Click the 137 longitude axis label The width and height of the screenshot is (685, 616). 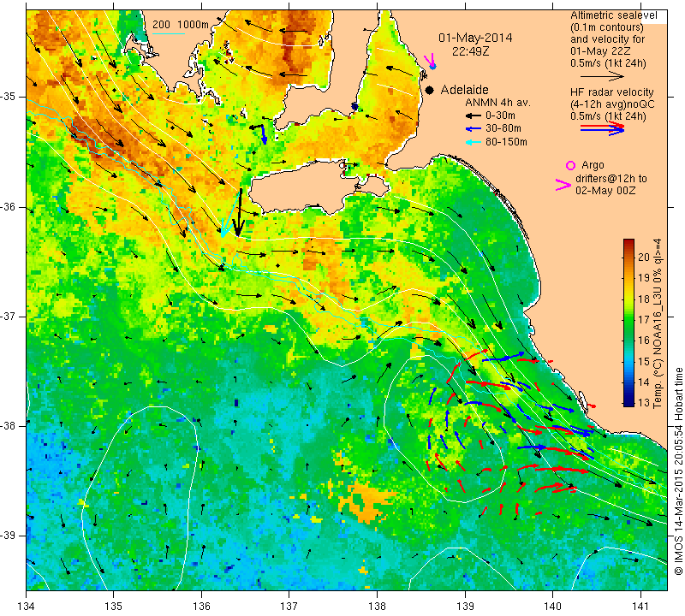pos(289,606)
